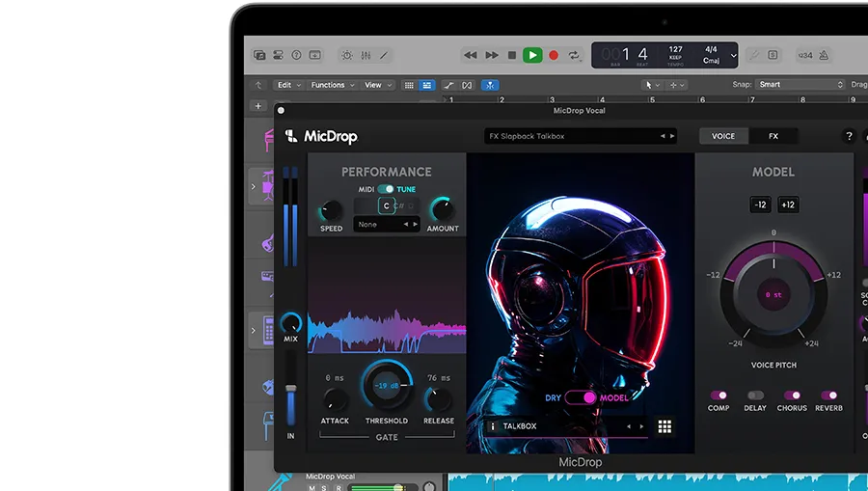Viewport: 868px width, 491px height.
Task: Open the Functions menu
Action: tap(331, 85)
